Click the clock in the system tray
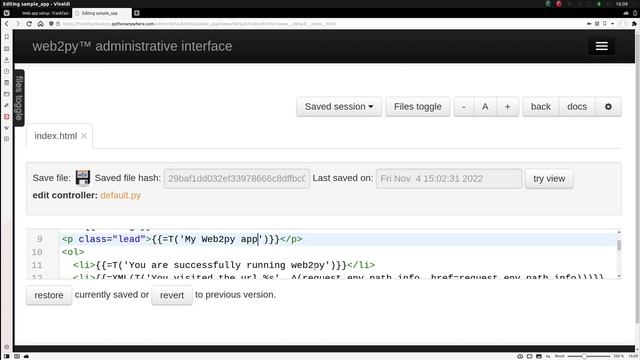The image size is (640, 360). point(621,4)
